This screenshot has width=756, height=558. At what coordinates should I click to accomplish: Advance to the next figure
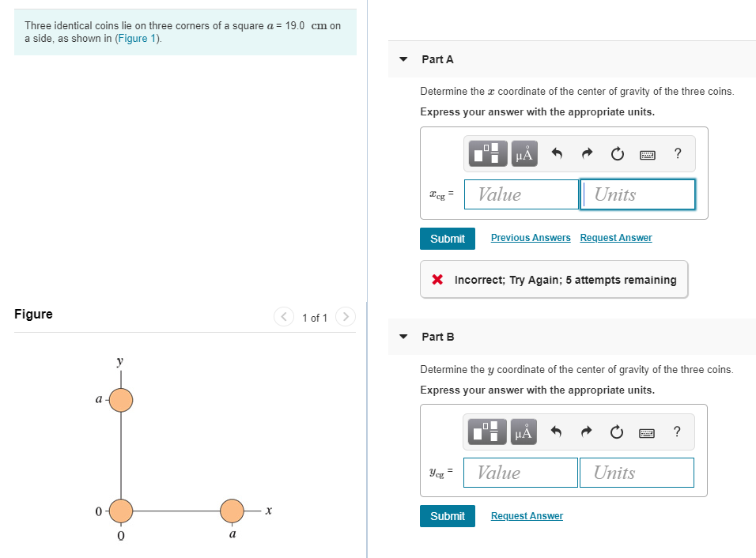click(346, 317)
